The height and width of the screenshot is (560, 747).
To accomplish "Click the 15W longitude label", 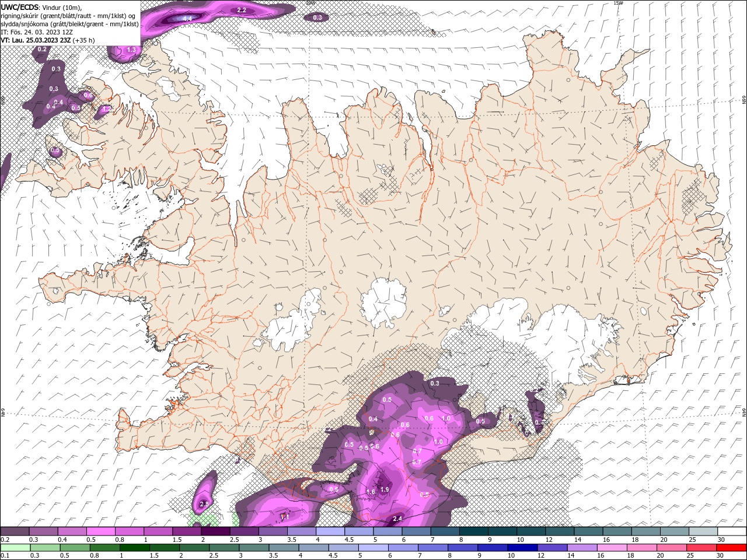I will tap(618, 3).
